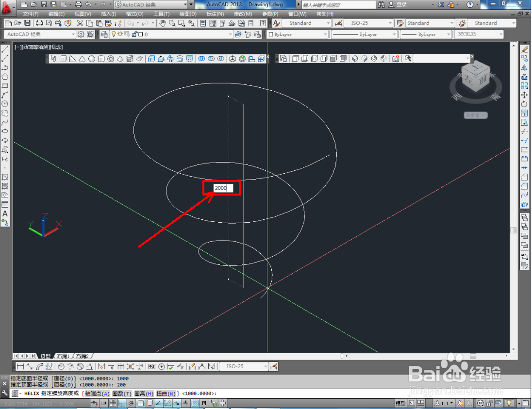Viewport: 532px width, 409px height.
Task: Click the dynamic input field showing 2000
Action: pyautogui.click(x=223, y=188)
